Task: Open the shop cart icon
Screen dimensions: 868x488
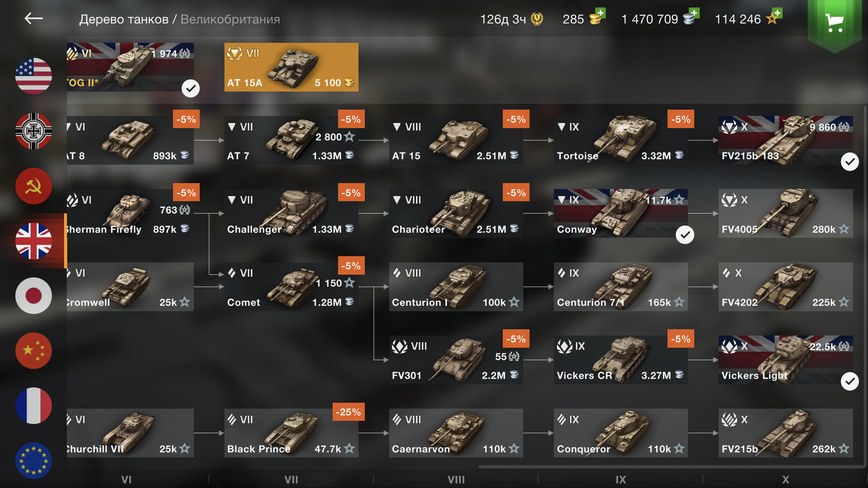Action: (x=834, y=22)
